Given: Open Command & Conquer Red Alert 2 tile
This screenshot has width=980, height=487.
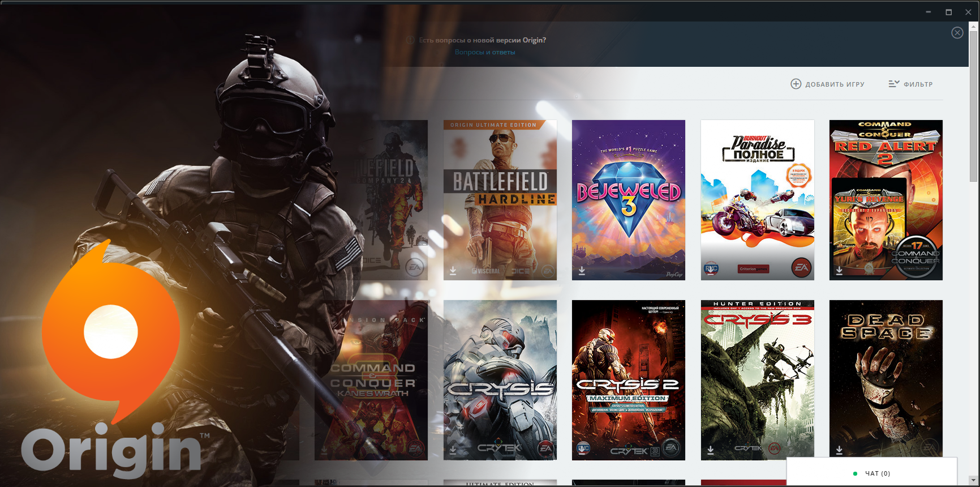Looking at the screenshot, I should [x=886, y=200].
